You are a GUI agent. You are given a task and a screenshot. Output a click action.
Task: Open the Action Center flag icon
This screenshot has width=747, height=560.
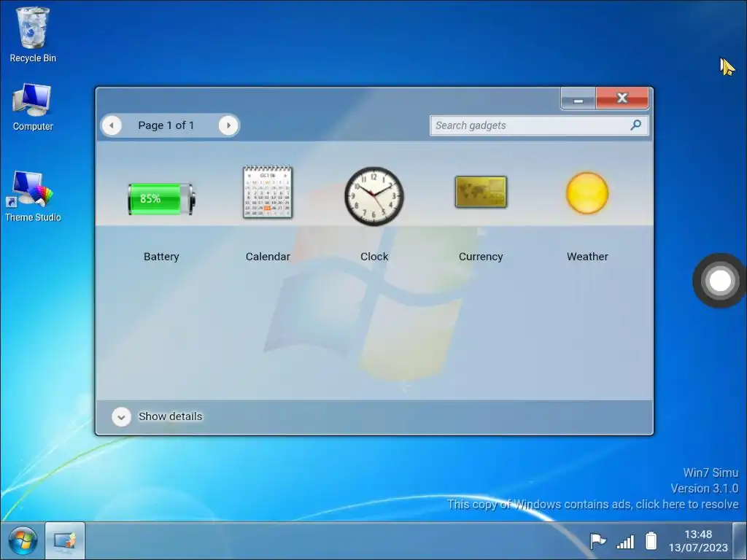(x=597, y=542)
